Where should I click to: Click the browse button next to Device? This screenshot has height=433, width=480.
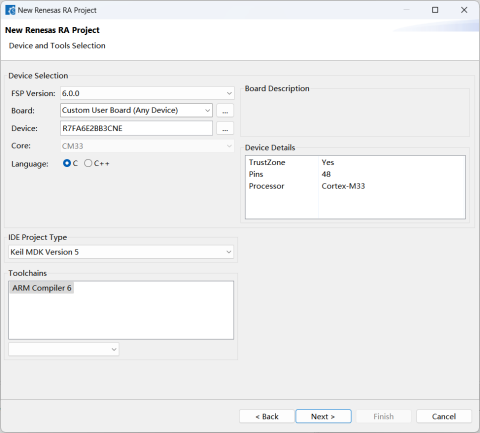click(225, 128)
